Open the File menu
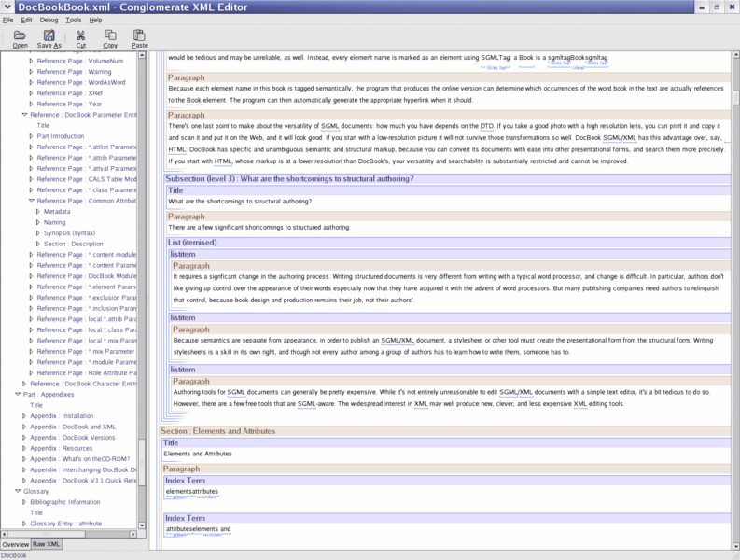Screen dimensions: 740x560 [x=8, y=20]
